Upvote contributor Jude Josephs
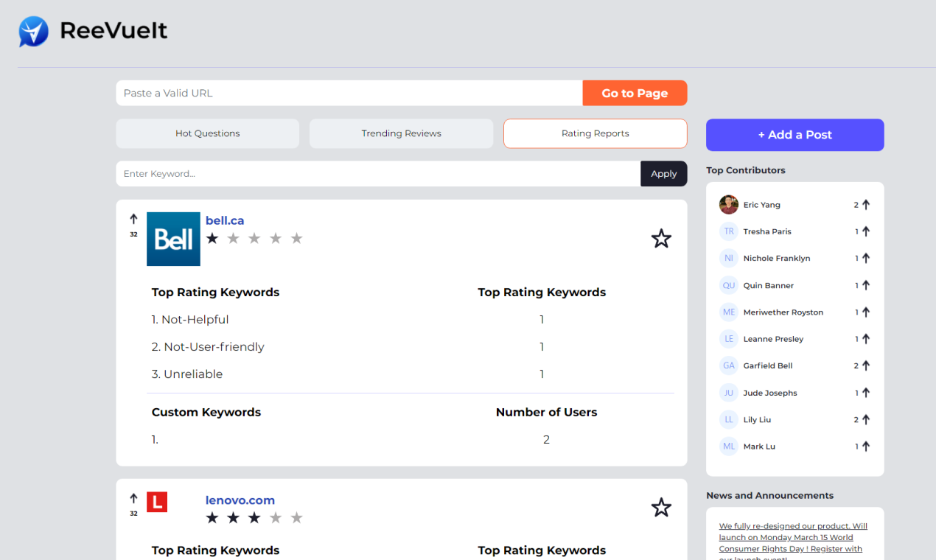 pyautogui.click(x=866, y=393)
